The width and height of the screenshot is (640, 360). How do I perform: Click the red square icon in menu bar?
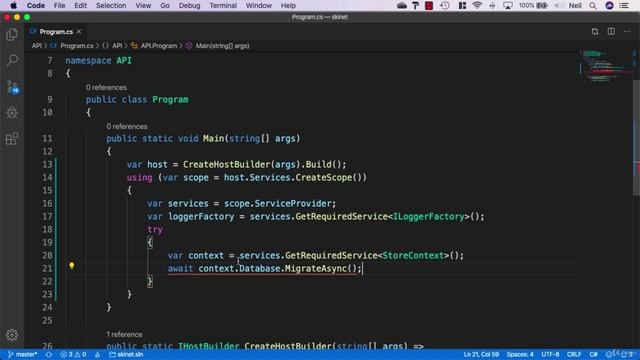[429, 6]
